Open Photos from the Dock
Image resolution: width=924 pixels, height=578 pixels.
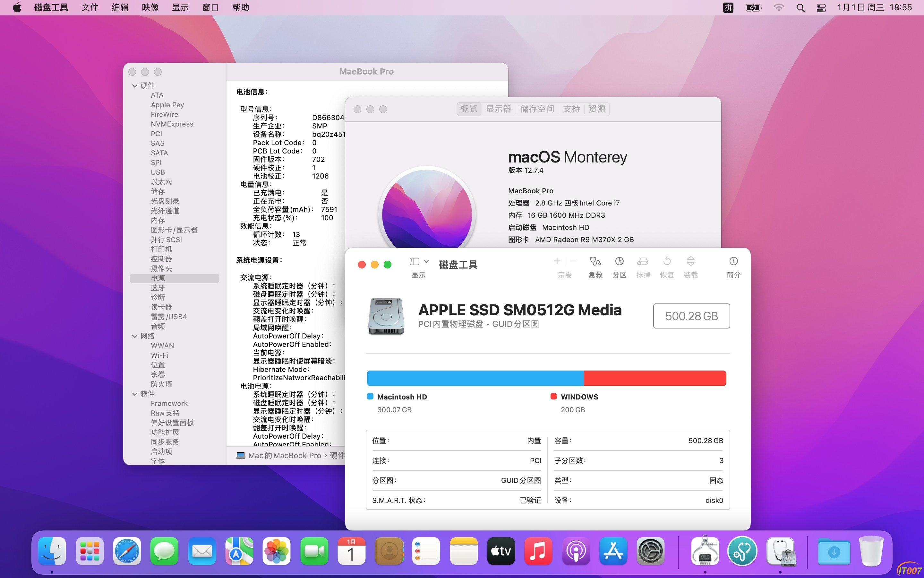pos(277,551)
